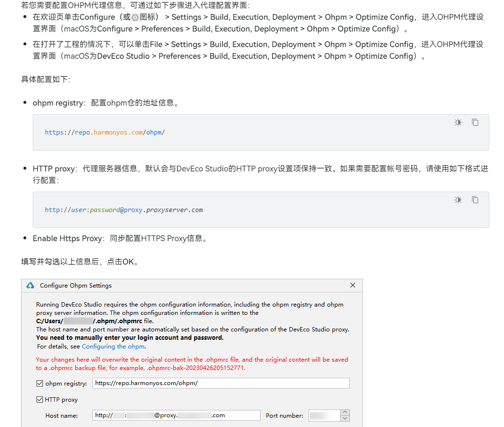Click the 'Host name:' label
Viewport: 504px width, 427px height.
[x=61, y=416]
